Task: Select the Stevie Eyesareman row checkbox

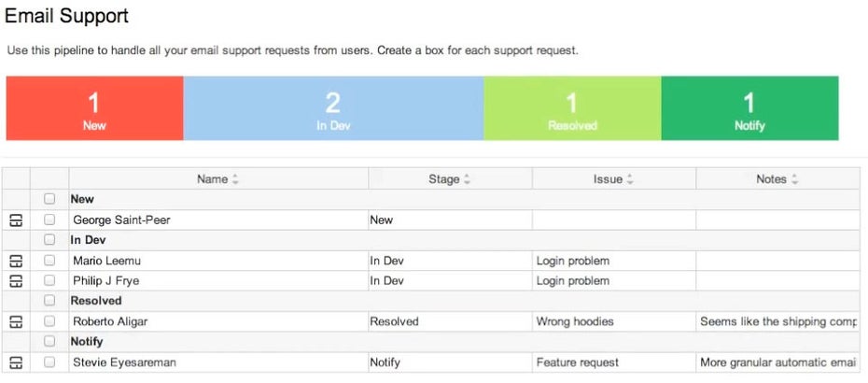Action: coord(49,362)
